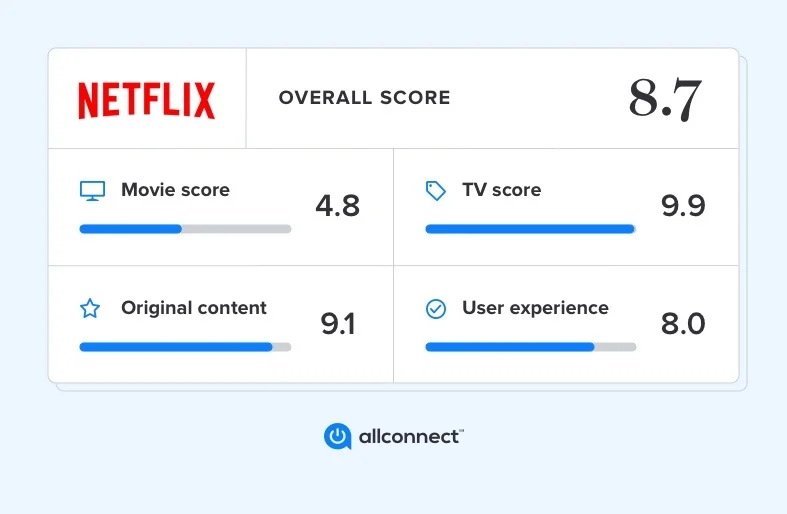Click the Original content progress bar

(185, 347)
